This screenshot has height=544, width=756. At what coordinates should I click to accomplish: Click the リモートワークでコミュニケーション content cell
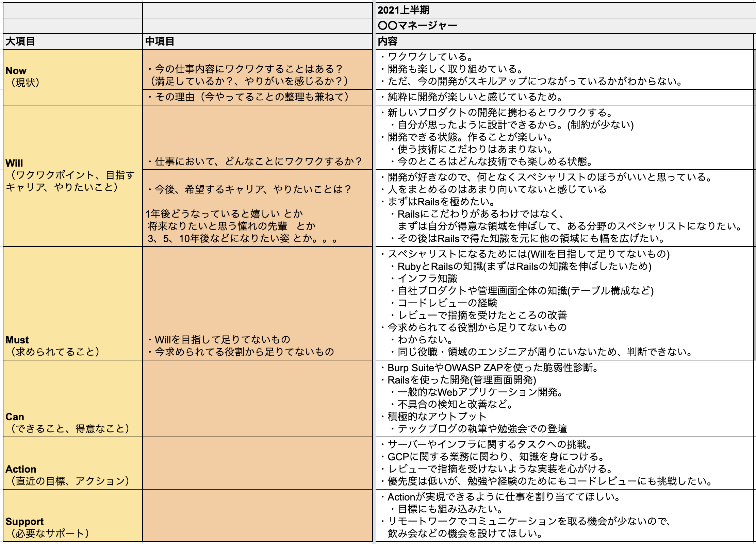[x=565, y=515]
